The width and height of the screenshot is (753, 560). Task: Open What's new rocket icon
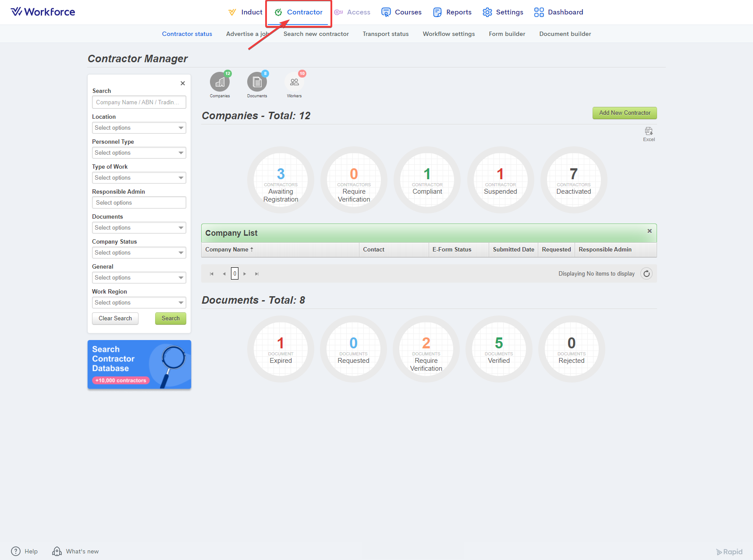coord(57,551)
